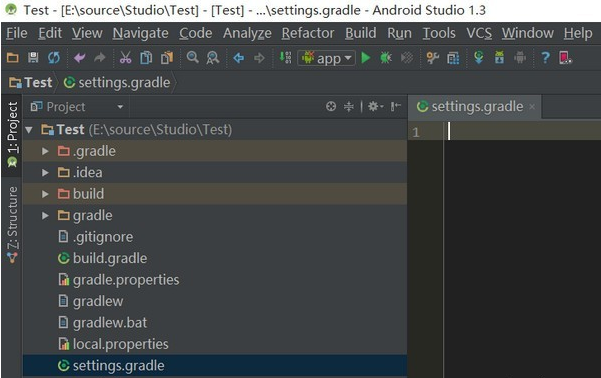
Task: Open the Project view mode dropdown
Action: click(77, 107)
